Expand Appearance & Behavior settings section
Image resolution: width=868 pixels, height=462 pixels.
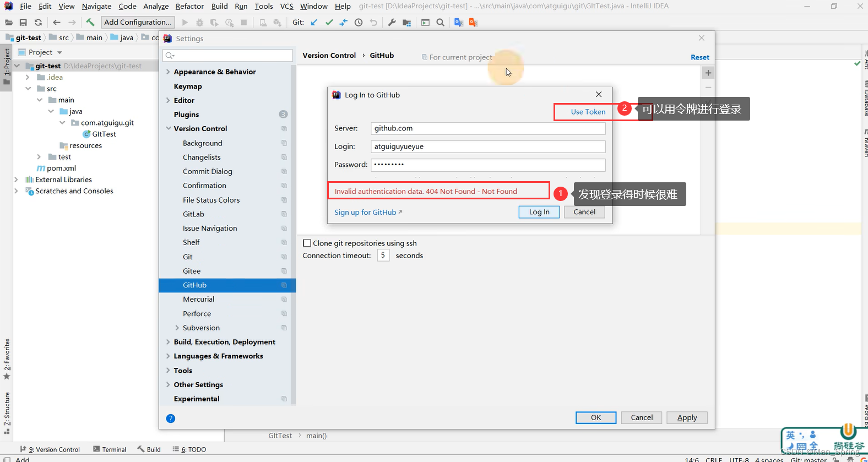(x=168, y=72)
